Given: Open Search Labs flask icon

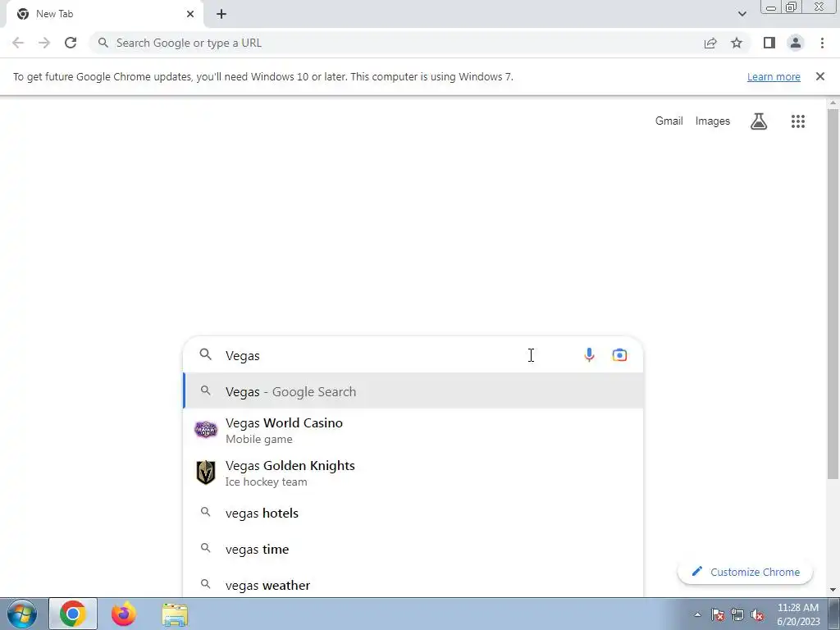Looking at the screenshot, I should coord(759,121).
